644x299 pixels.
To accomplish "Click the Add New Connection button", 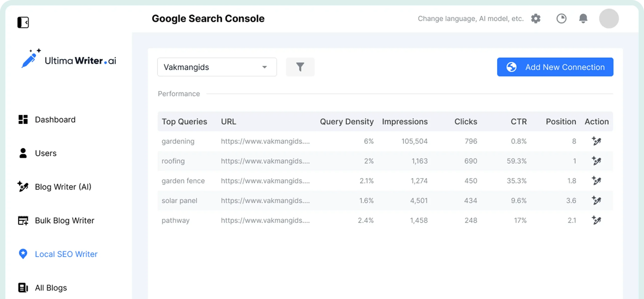I will tap(555, 67).
